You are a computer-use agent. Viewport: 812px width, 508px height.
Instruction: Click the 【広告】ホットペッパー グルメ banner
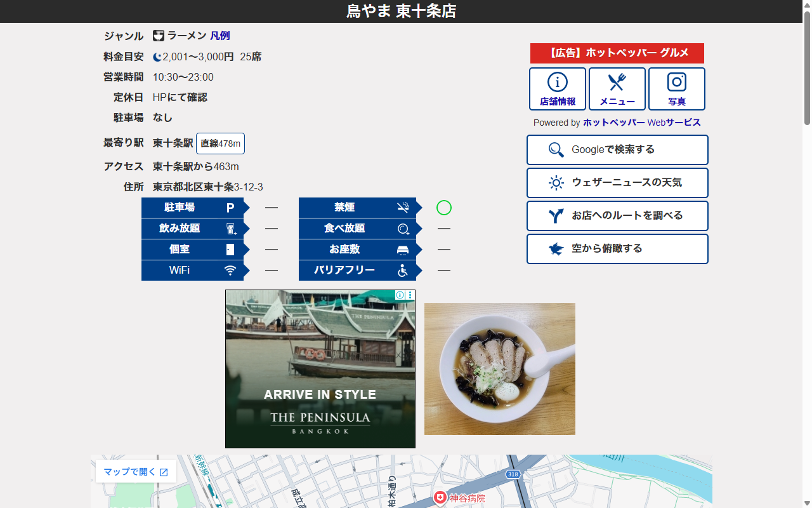[x=617, y=53]
